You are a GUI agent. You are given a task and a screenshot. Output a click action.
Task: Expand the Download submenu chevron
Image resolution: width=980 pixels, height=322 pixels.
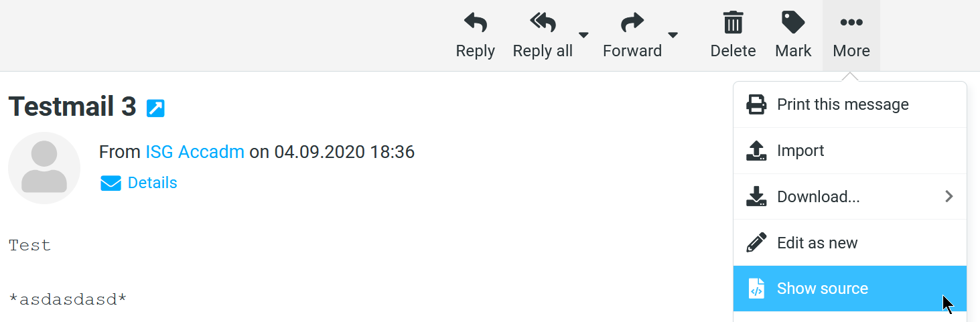[x=949, y=196]
